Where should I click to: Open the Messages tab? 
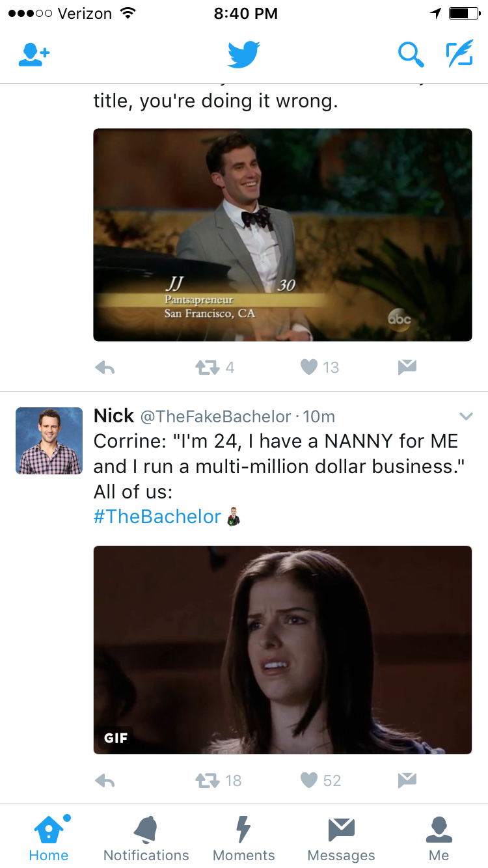click(x=341, y=838)
